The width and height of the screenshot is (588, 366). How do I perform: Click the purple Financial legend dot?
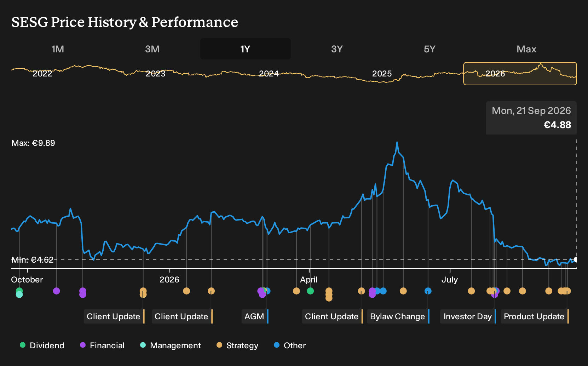[x=83, y=345]
